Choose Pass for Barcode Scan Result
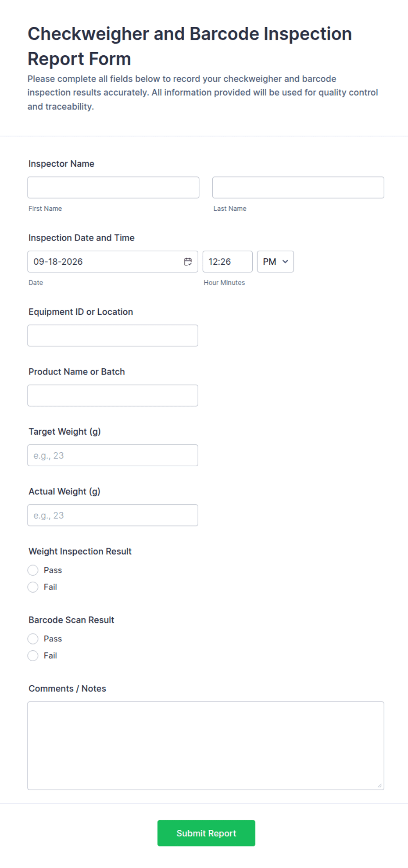Viewport: 408px width, 868px height. [x=33, y=638]
